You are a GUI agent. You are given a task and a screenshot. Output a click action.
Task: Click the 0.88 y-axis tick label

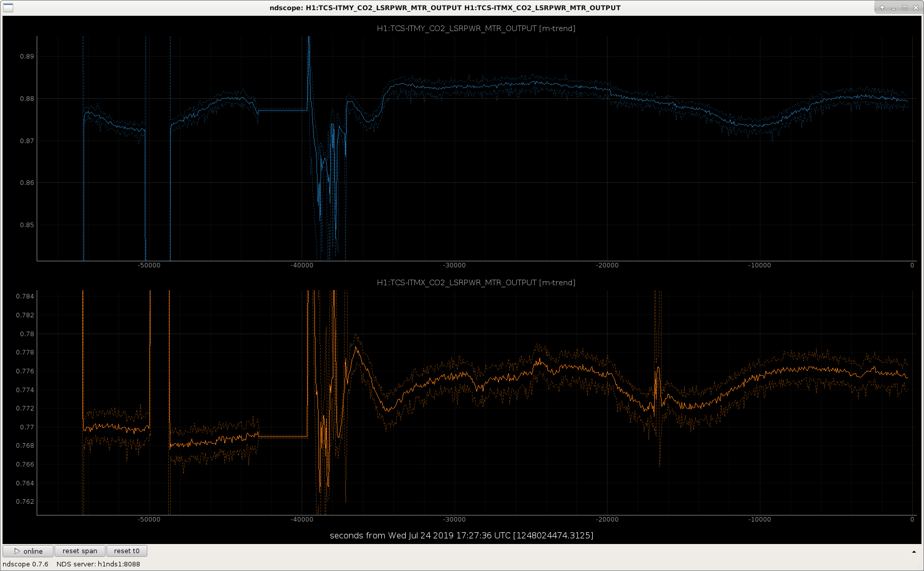coord(27,99)
